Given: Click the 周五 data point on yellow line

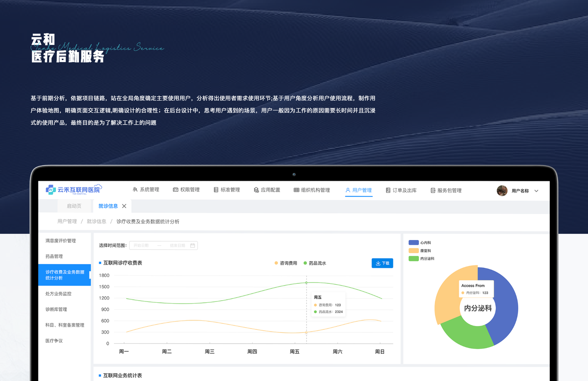Looking at the screenshot, I should [306, 332].
